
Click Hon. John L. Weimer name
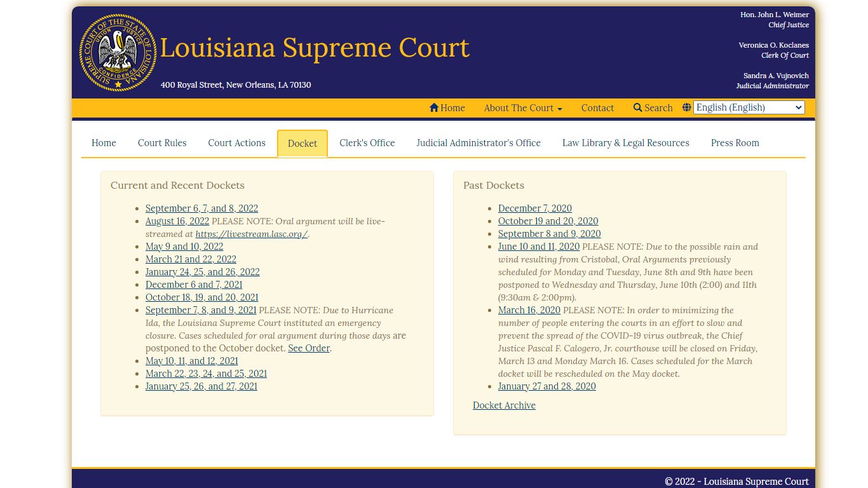point(775,15)
